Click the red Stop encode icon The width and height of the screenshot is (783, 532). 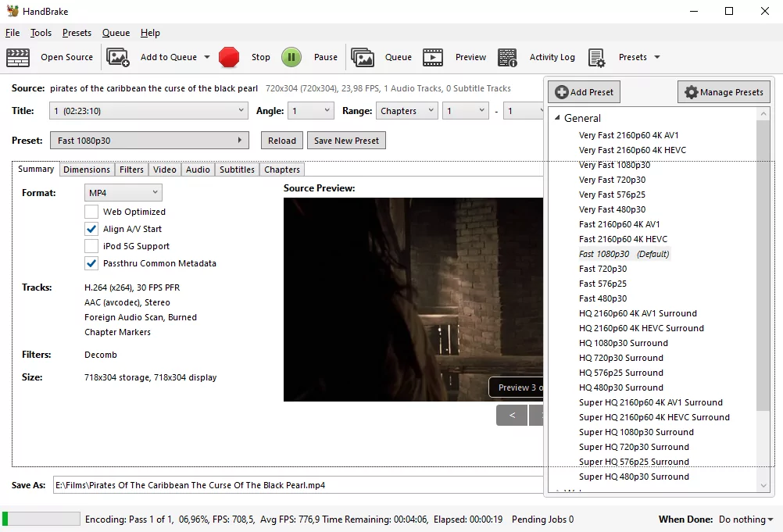[x=229, y=57]
